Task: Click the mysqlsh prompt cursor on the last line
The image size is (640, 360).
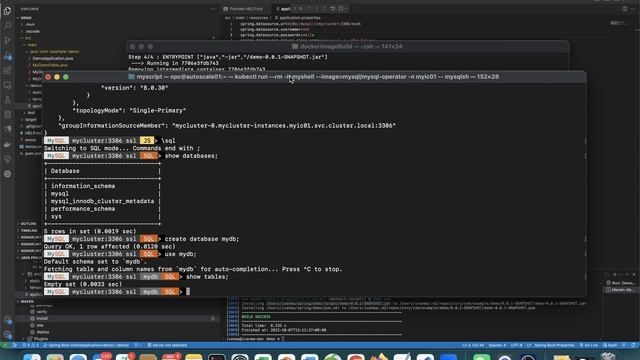Action: pyautogui.click(x=188, y=291)
